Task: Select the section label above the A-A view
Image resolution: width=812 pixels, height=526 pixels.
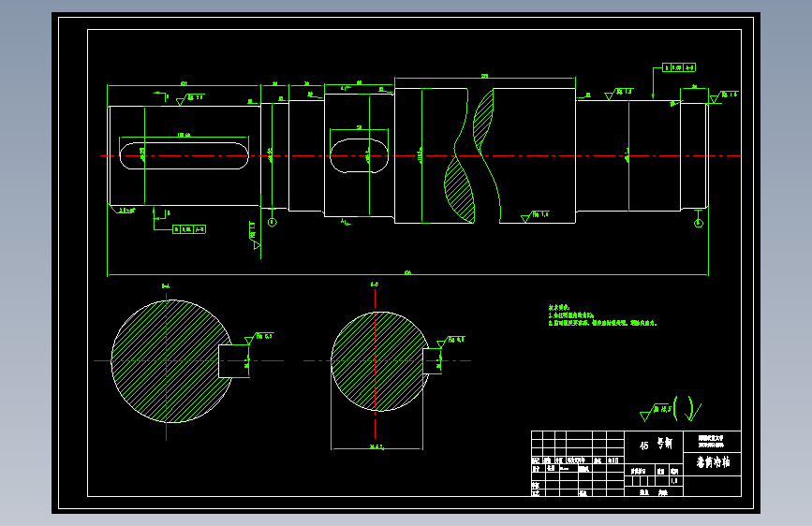Action: coord(166,285)
